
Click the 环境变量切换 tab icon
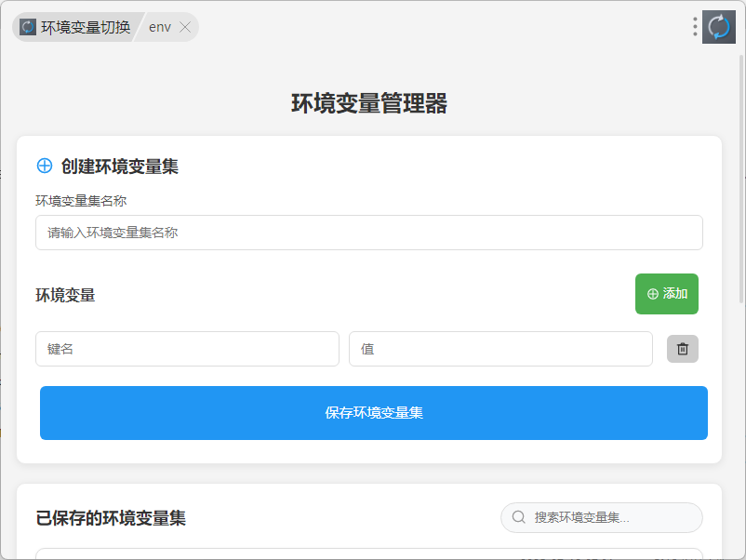pyautogui.click(x=28, y=27)
